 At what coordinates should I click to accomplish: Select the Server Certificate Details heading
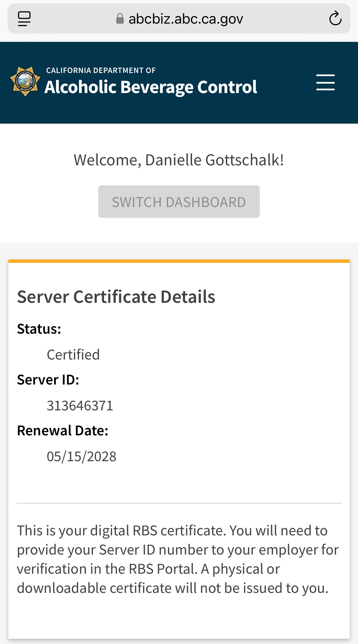coord(116,297)
